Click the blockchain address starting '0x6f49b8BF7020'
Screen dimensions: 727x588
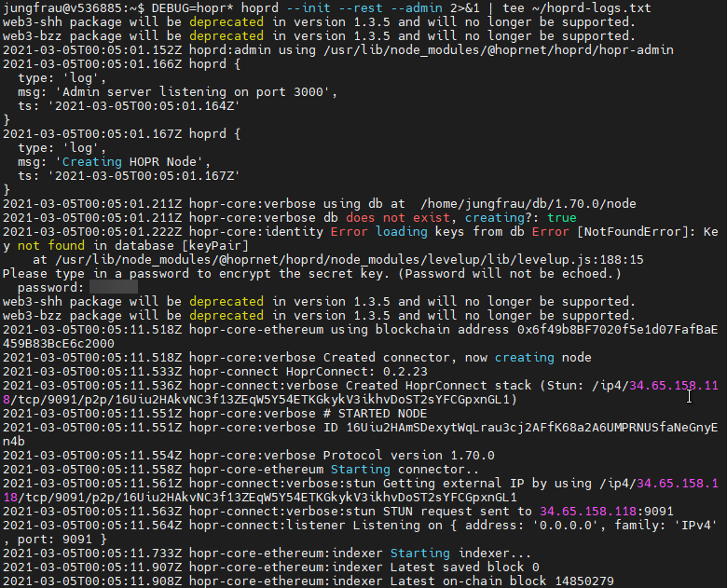[361, 336]
